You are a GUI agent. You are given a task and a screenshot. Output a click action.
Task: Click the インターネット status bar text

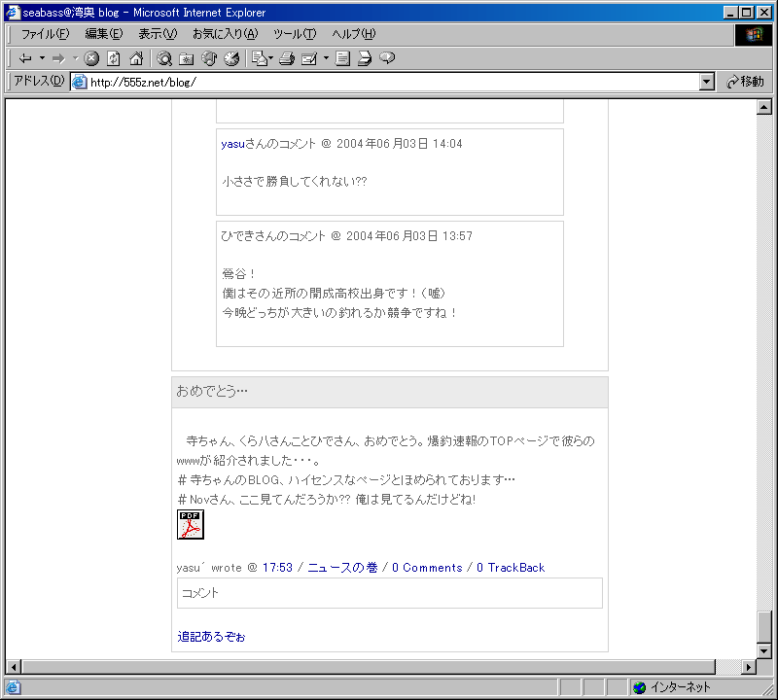coord(680,687)
